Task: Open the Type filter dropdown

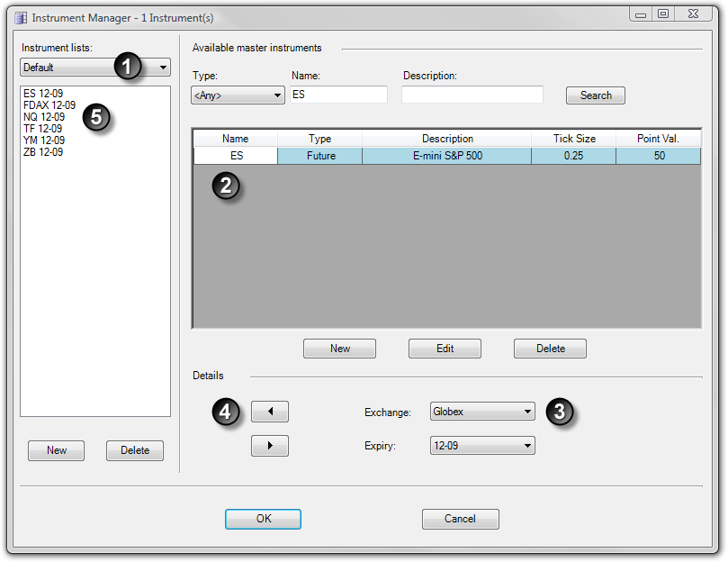Action: click(237, 95)
